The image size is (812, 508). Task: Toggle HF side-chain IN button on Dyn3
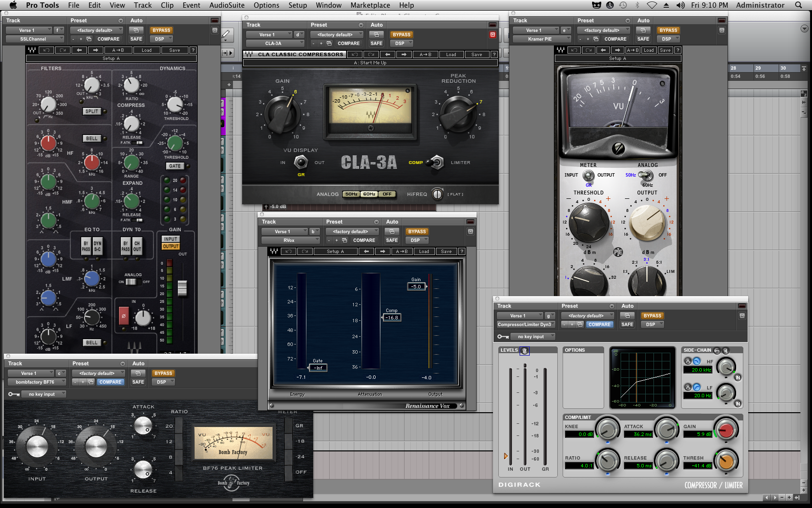738,377
